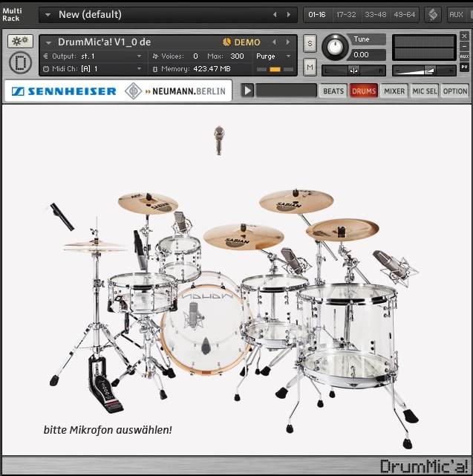Click the Tune value 0.00 field
473x476 pixels.
point(368,55)
